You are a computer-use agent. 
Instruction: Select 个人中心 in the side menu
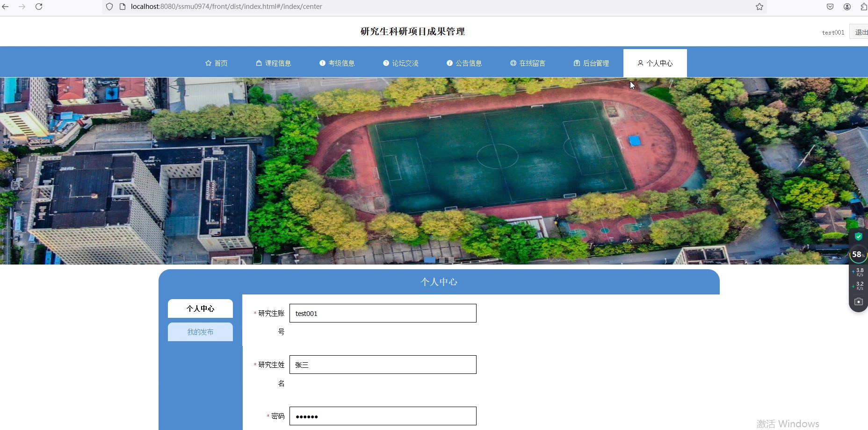tap(200, 308)
